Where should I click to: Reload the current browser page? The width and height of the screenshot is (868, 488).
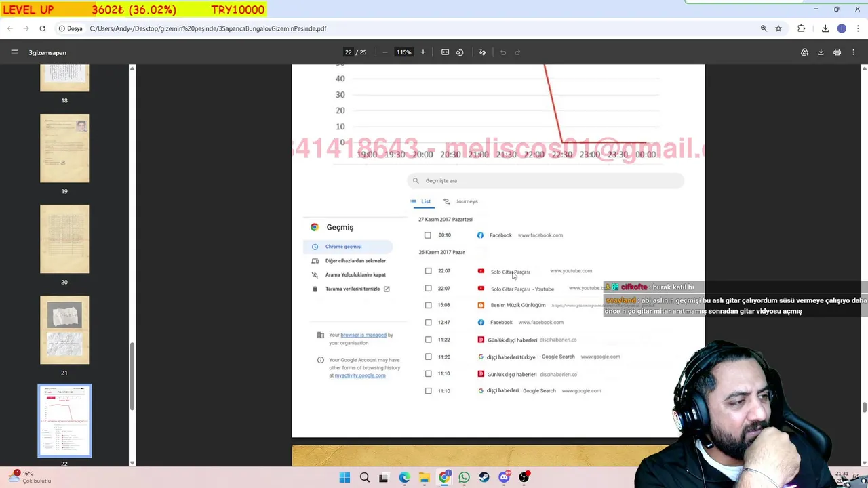click(x=42, y=28)
